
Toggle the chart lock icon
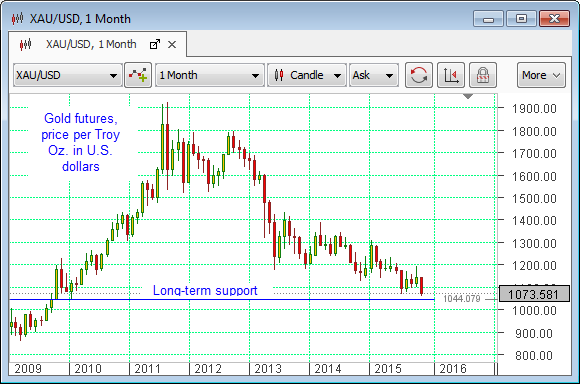(483, 75)
